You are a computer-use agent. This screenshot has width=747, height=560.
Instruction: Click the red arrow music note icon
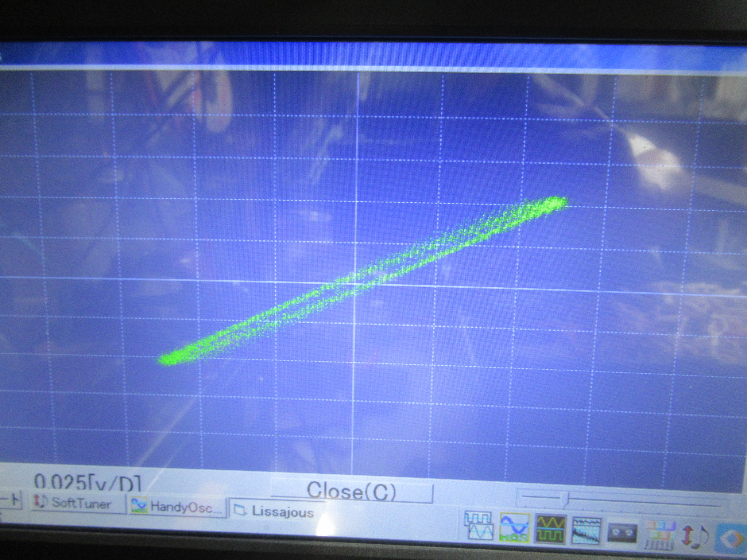pyautogui.click(x=695, y=537)
